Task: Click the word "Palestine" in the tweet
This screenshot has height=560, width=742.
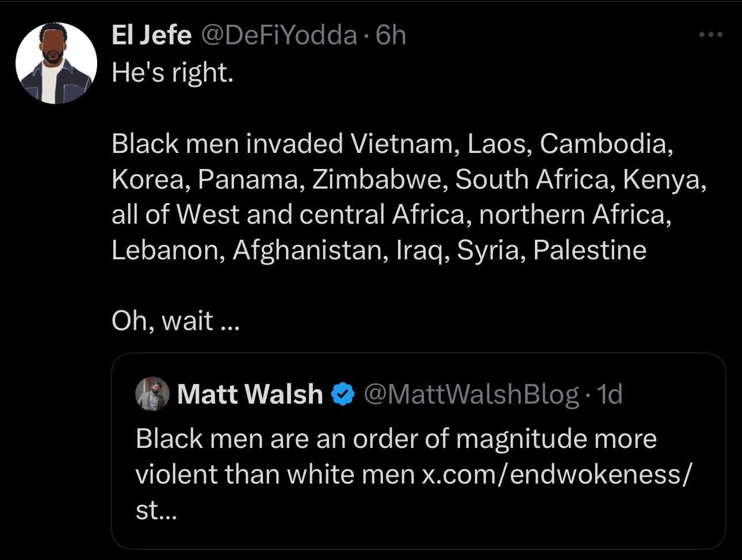Action: pyautogui.click(x=590, y=250)
